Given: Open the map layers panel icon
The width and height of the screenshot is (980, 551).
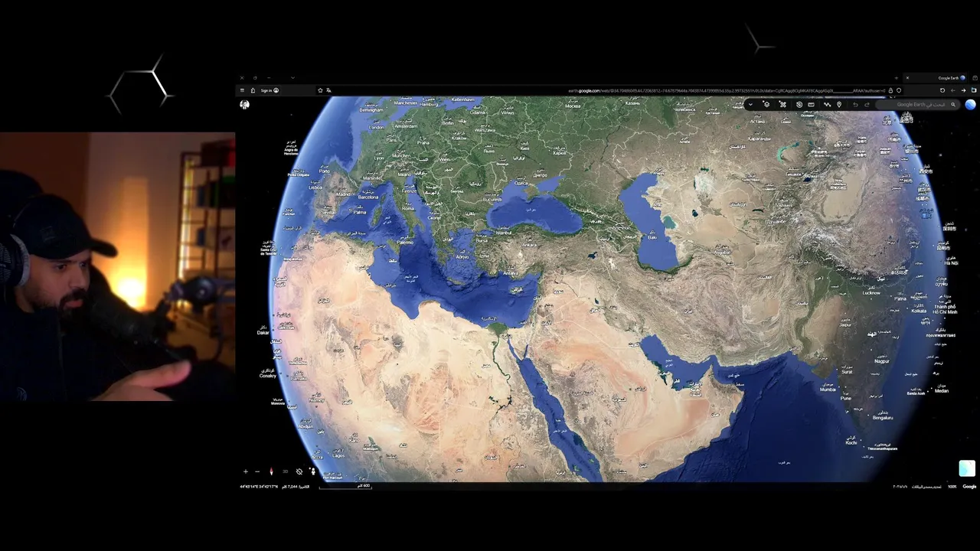Looking at the screenshot, I should pyautogui.click(x=766, y=104).
